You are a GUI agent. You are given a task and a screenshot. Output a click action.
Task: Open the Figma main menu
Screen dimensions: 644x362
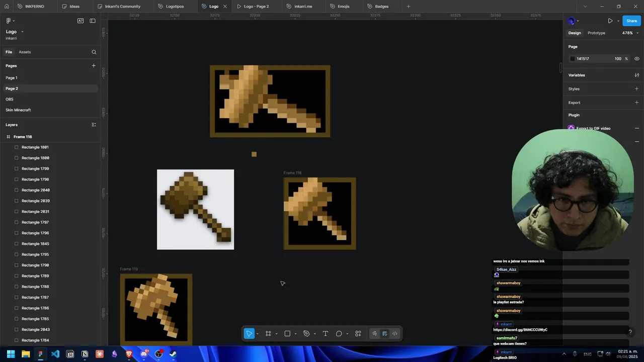(10, 21)
